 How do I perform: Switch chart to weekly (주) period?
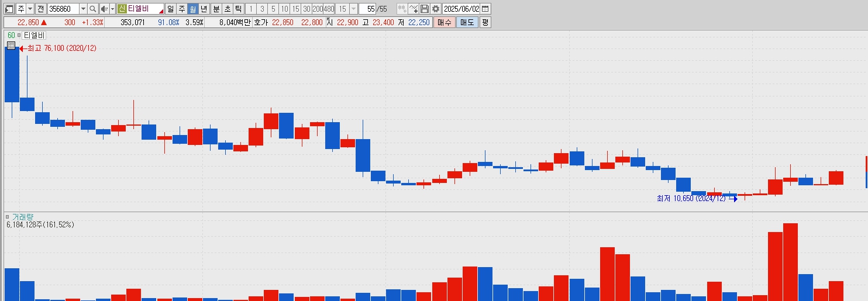(x=181, y=9)
